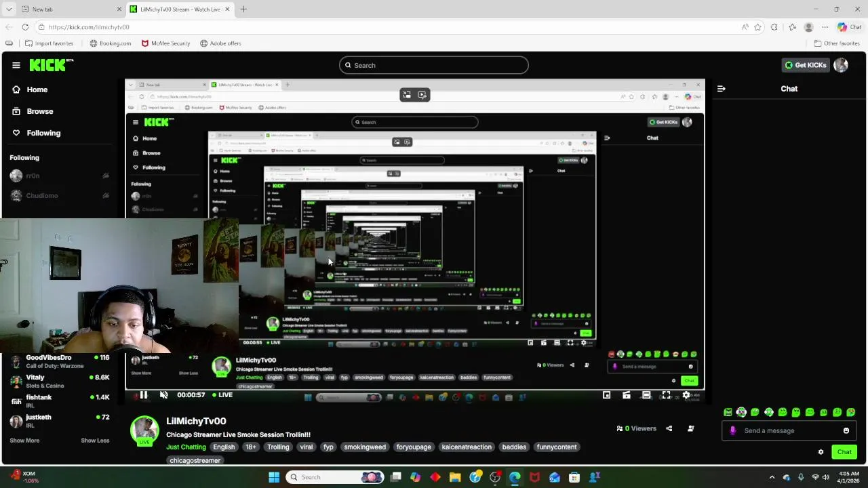Open Other favorites folder
868x488 pixels.
coord(836,43)
